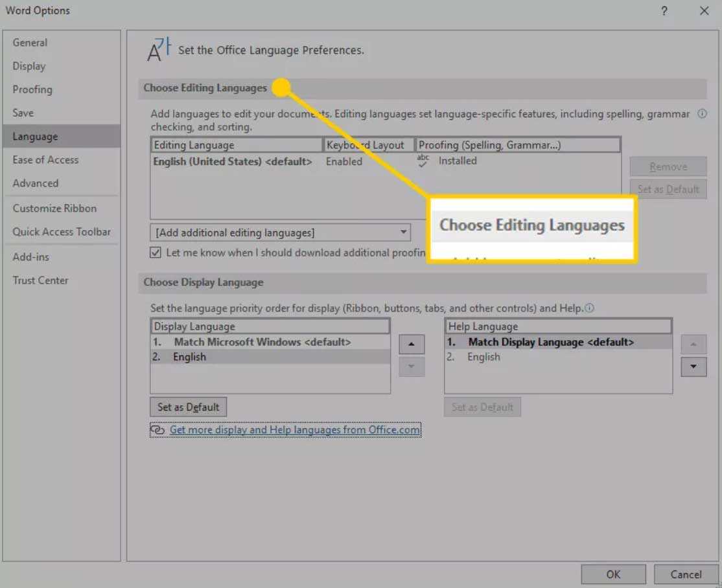The width and height of the screenshot is (722, 588).
Task: Click the link icon beside Office.com link
Action: click(157, 430)
